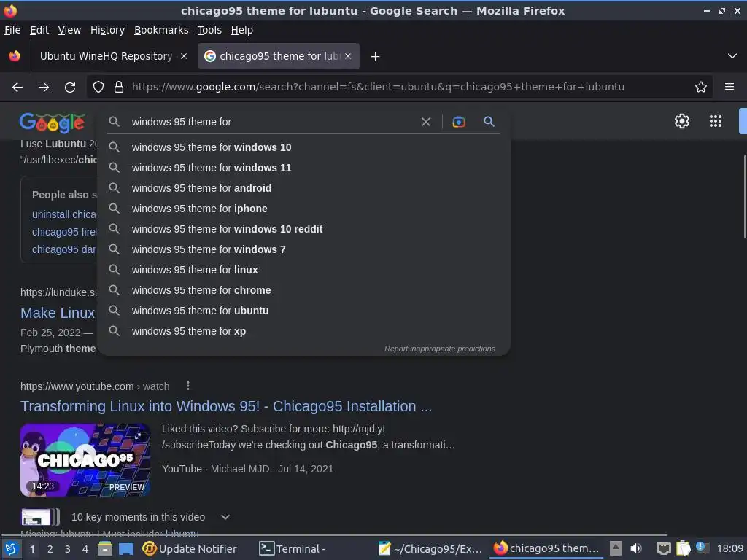Open file manager from taskbar
Viewport: 747px width, 560px height.
[105, 549]
